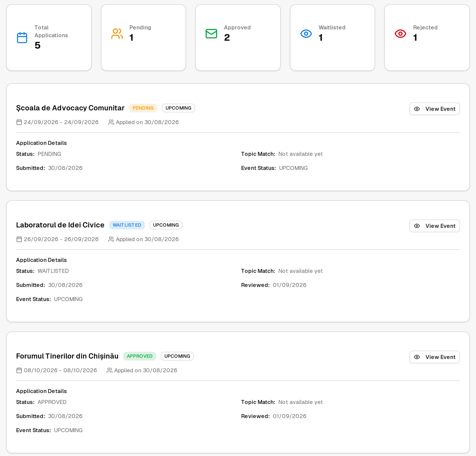Click Reviewed: 01/09/2026 in Forumul card
The image size is (476, 456).
(x=274, y=416)
